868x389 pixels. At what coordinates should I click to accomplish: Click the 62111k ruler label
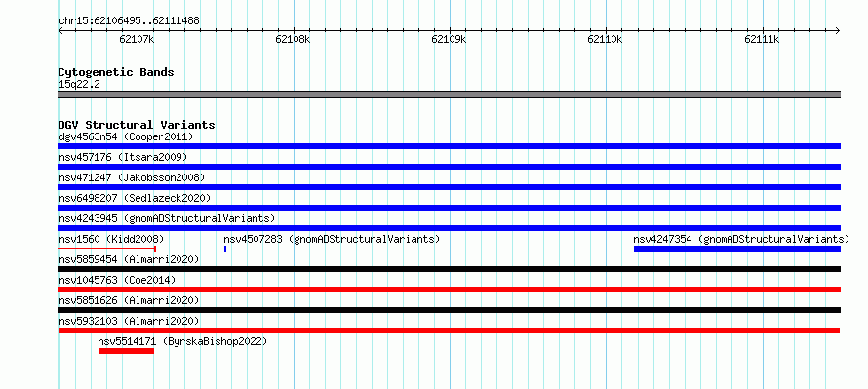762,39
